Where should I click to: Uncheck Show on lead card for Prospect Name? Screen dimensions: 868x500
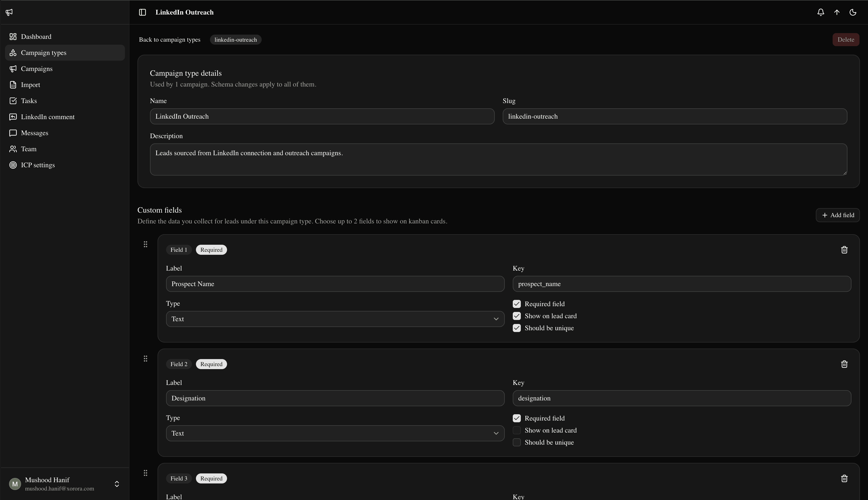[517, 316]
